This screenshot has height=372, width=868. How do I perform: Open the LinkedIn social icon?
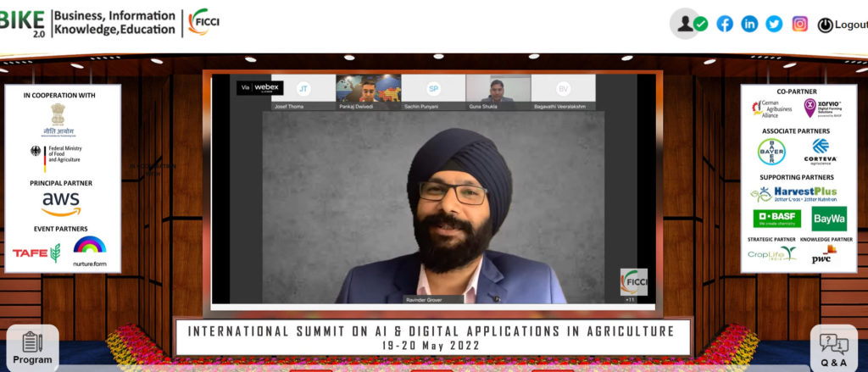tap(749, 24)
